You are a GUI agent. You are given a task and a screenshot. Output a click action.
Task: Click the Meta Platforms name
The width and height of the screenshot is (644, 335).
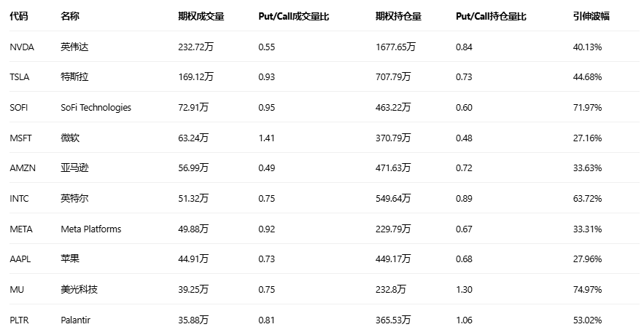point(90,229)
